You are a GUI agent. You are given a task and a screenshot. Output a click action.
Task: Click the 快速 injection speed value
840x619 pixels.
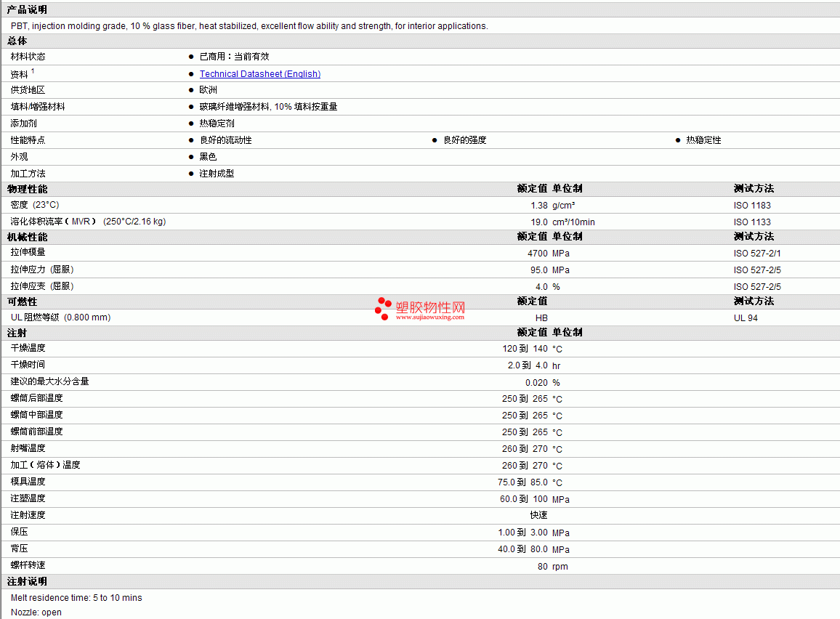(539, 515)
